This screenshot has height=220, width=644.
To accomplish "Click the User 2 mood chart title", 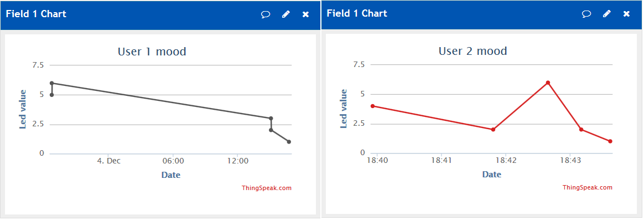I will click(472, 52).
